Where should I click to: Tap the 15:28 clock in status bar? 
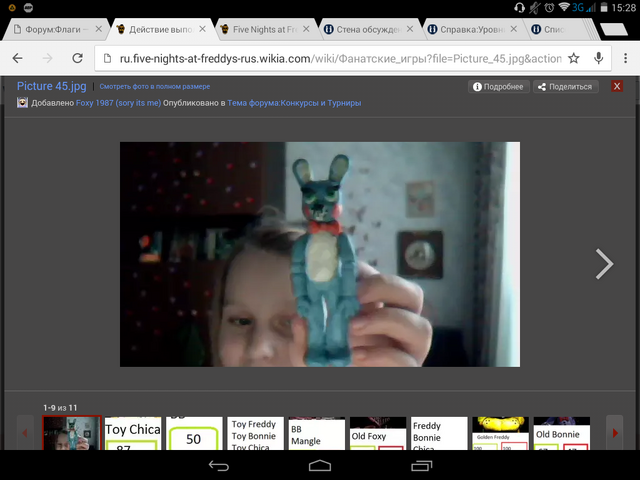tap(623, 7)
